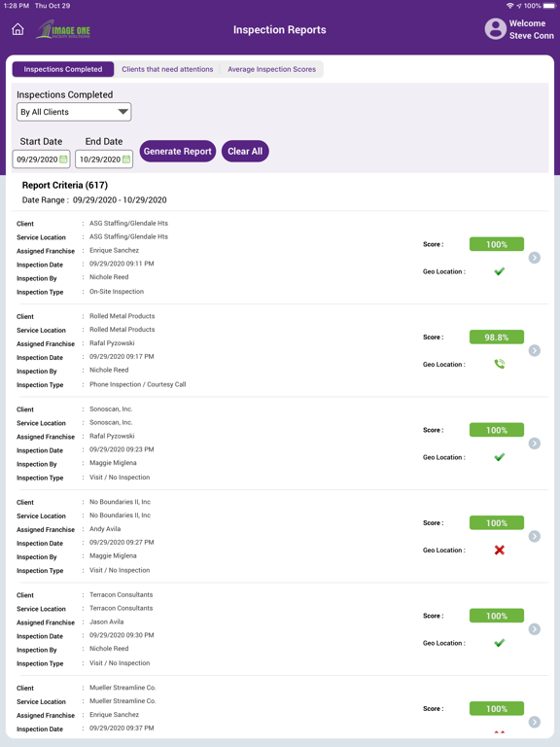Select client name 'Sonoscan, Inc.'
The width and height of the screenshot is (560, 747).
pos(111,409)
